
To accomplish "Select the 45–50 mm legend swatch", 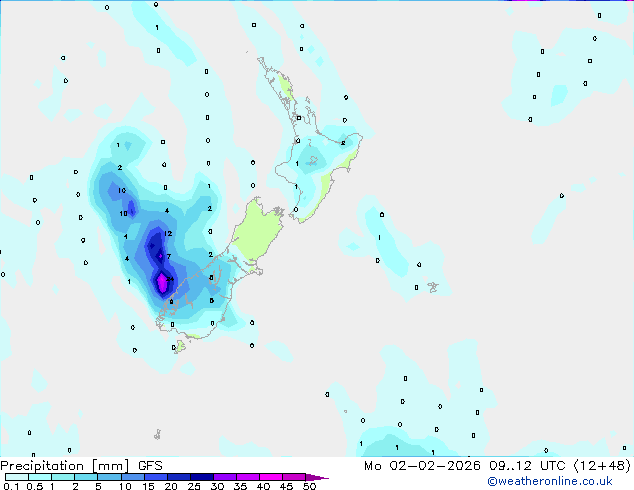I will (x=294, y=477).
